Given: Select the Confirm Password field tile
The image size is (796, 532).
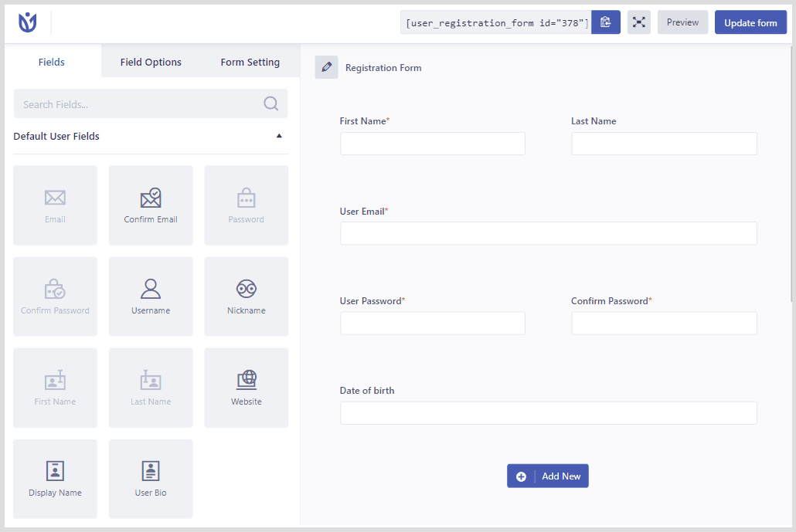Looking at the screenshot, I should click(55, 296).
